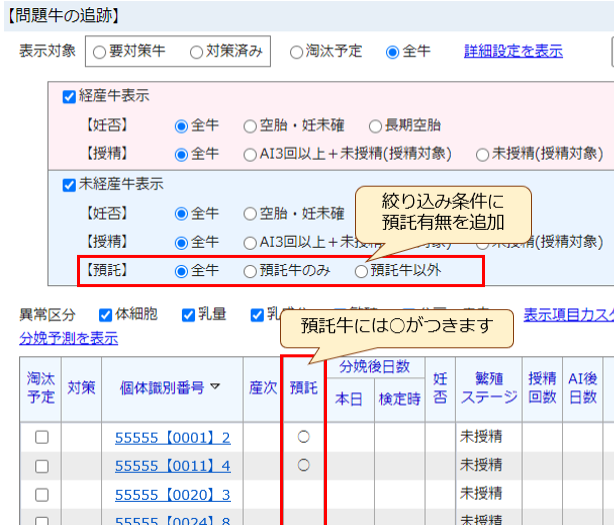Open cow 55555【0001】2 details

(173, 438)
